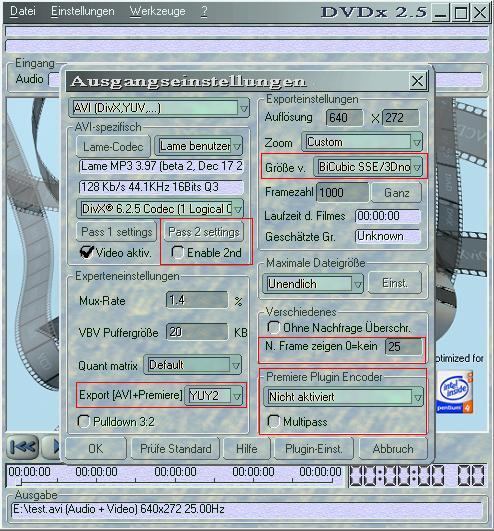Expand the Zoom Custom dropdown
This screenshot has height=531, width=494.
coord(362,142)
